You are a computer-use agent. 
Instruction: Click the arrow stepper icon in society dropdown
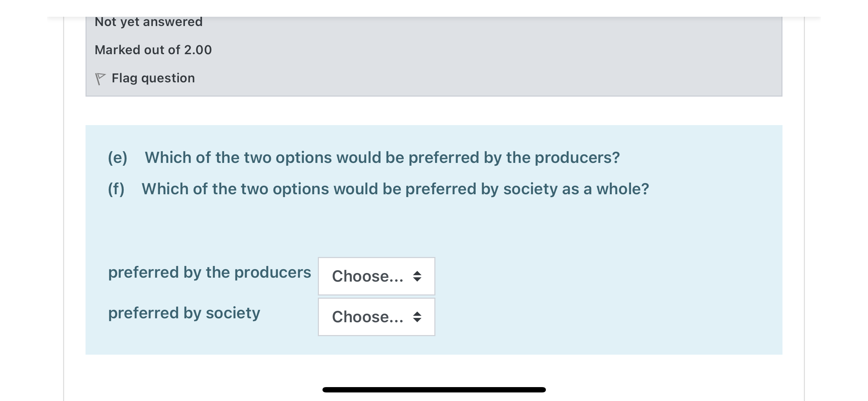417,317
